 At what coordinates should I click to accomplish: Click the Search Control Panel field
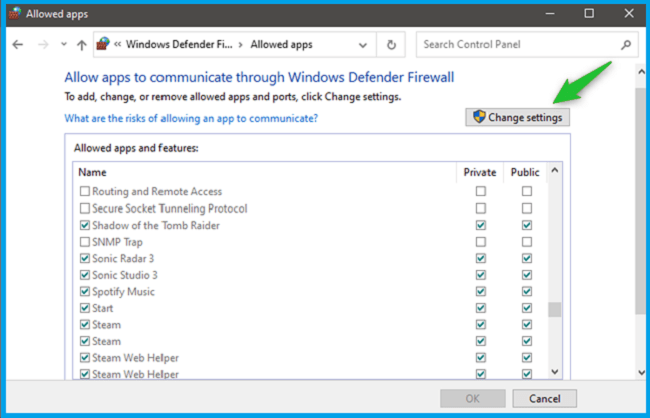point(527,44)
